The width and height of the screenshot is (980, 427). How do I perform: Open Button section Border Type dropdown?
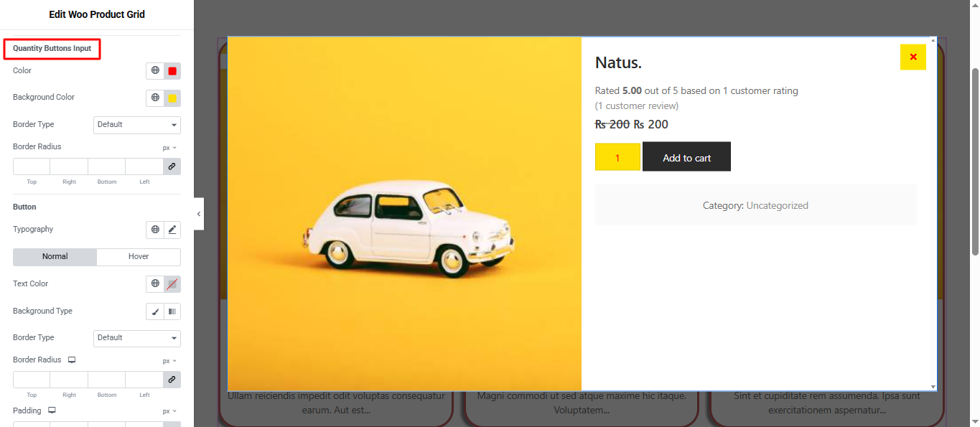pyautogui.click(x=137, y=338)
